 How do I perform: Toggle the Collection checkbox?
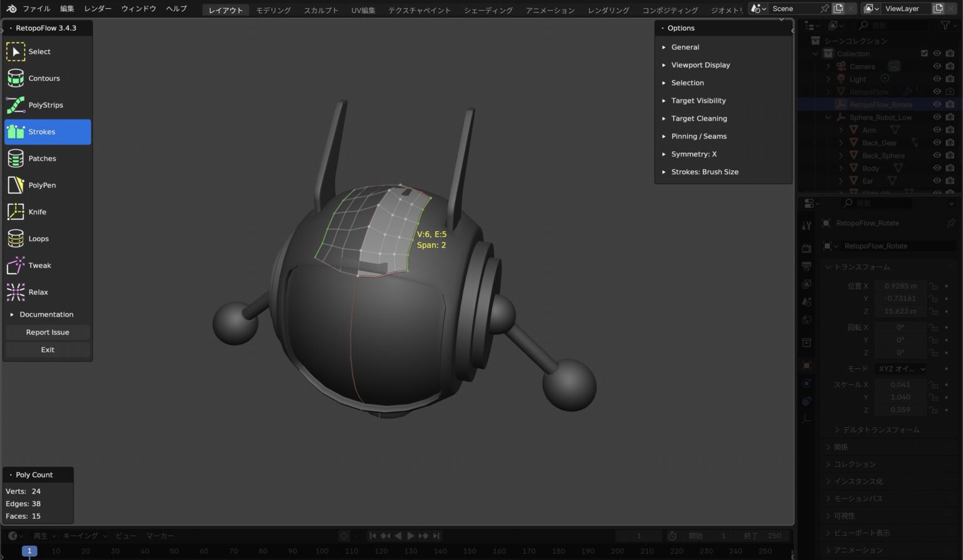924,53
